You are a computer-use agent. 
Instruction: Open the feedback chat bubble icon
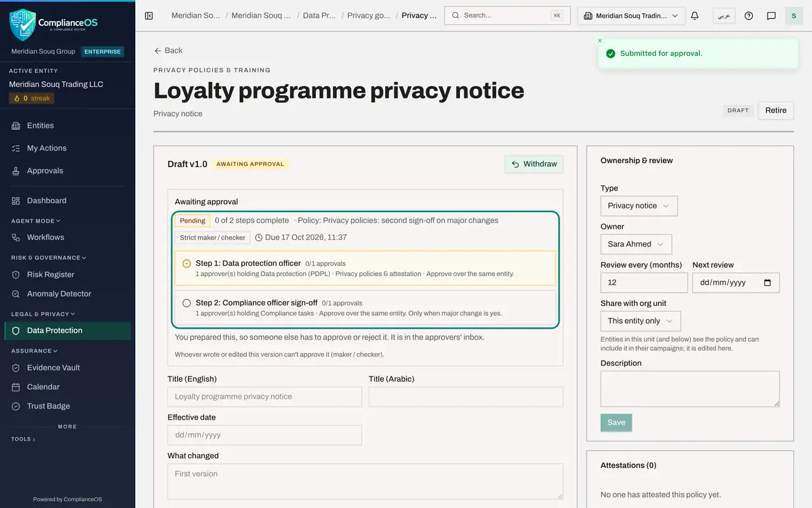coord(771,16)
